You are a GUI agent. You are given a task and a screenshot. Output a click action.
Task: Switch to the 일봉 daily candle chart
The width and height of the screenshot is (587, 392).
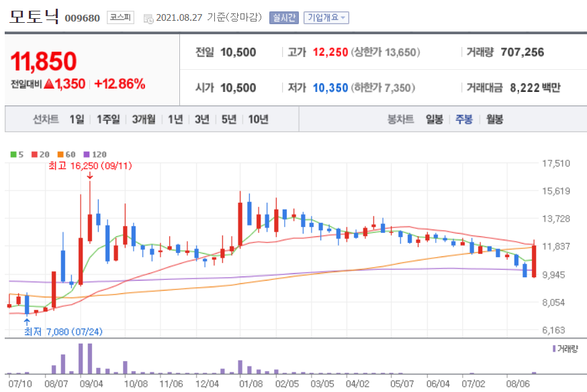pyautogui.click(x=435, y=119)
